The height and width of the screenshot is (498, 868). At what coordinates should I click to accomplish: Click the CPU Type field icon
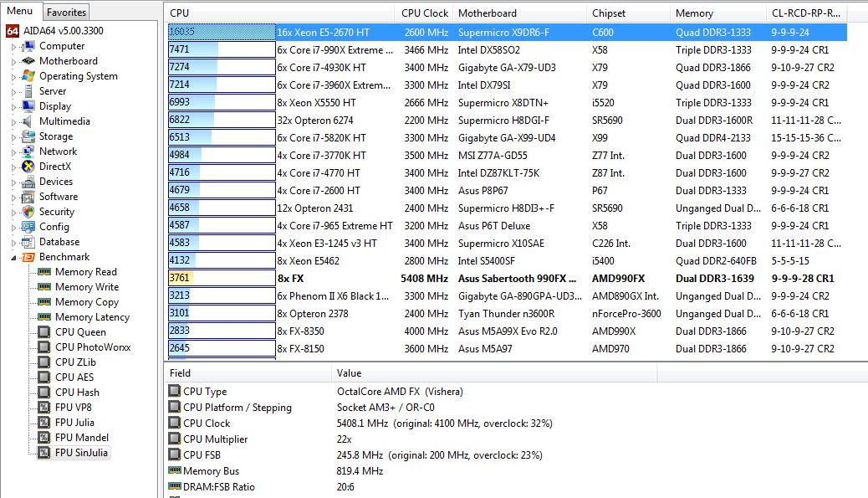coord(175,391)
